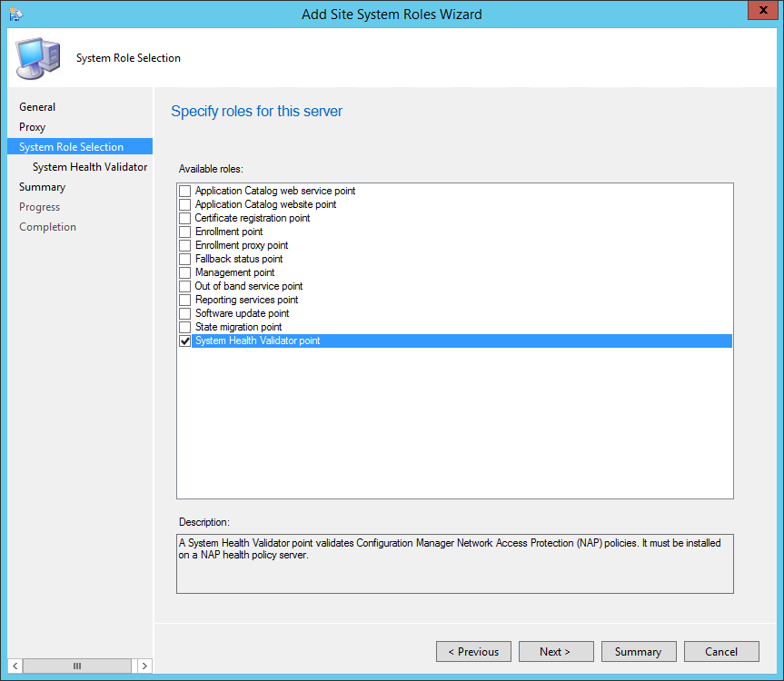Check the Management point checkbox

pos(185,272)
